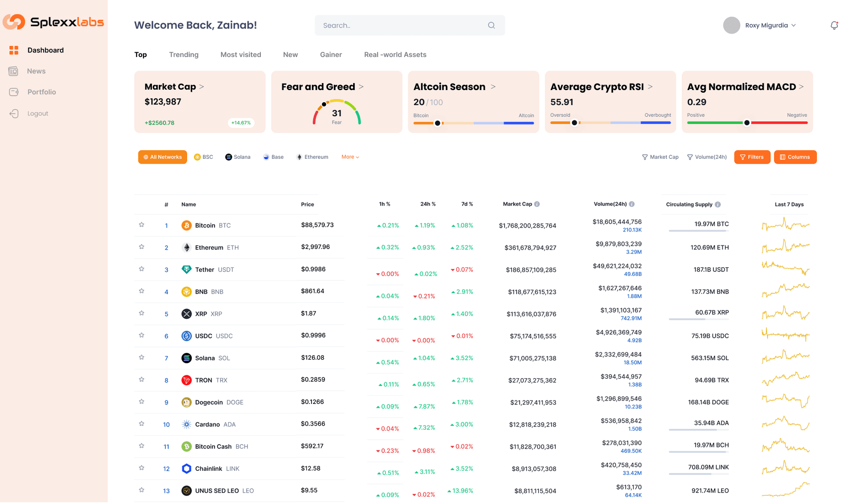Star XRP as favorite
868x503 pixels.
(142, 313)
